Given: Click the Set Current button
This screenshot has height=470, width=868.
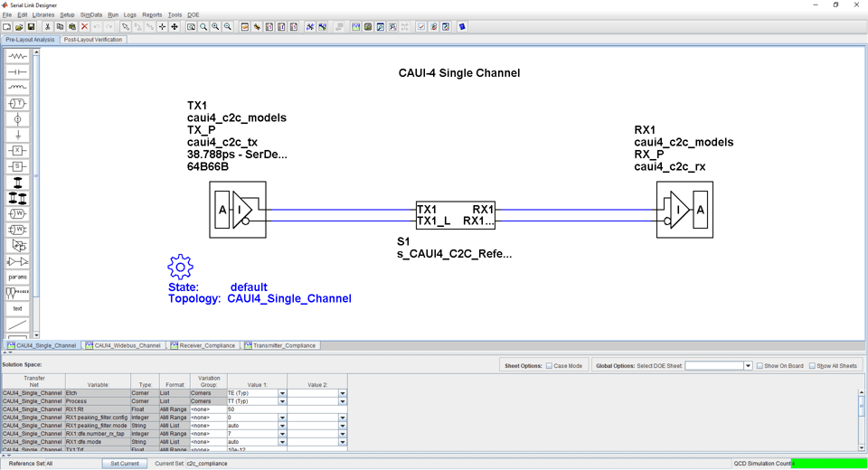Looking at the screenshot, I should coord(125,464).
